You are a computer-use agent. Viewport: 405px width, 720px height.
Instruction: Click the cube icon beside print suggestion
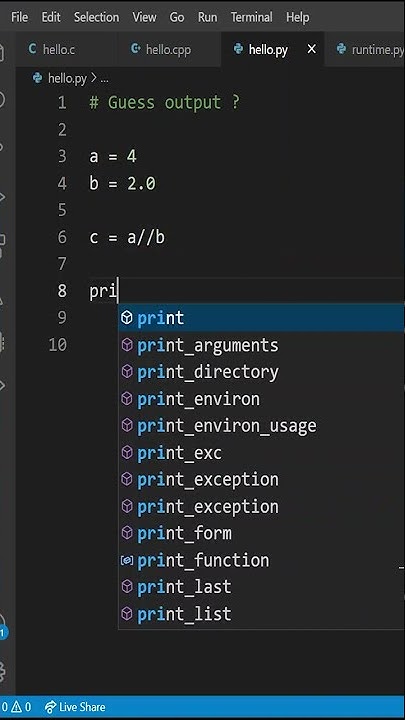coord(127,318)
